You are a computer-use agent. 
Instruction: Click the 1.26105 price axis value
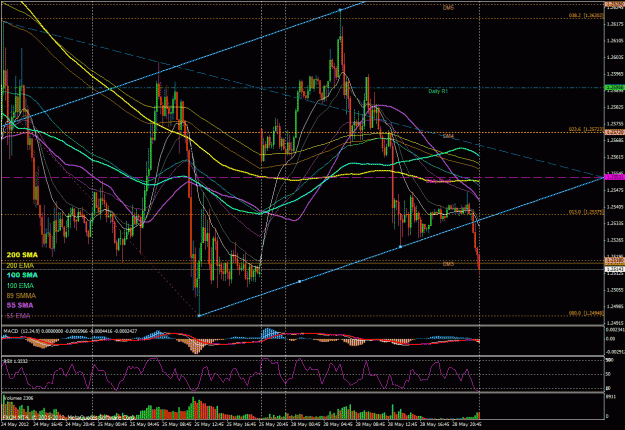click(615, 41)
